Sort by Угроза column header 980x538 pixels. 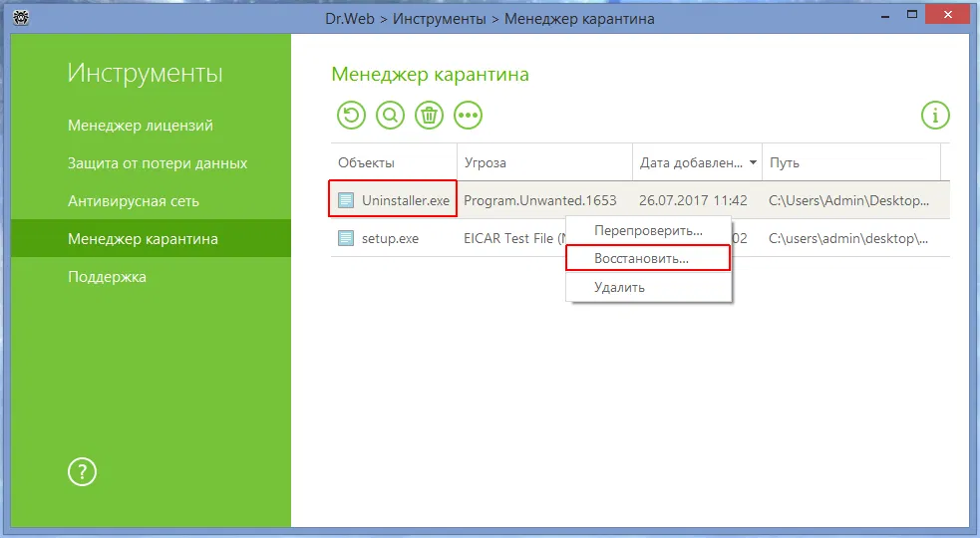545,162
